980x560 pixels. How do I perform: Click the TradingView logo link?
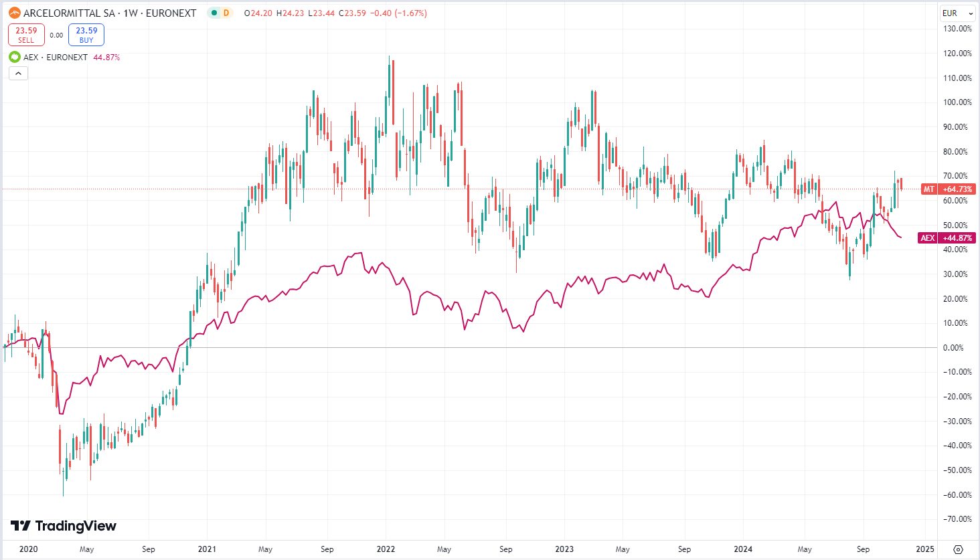64,526
